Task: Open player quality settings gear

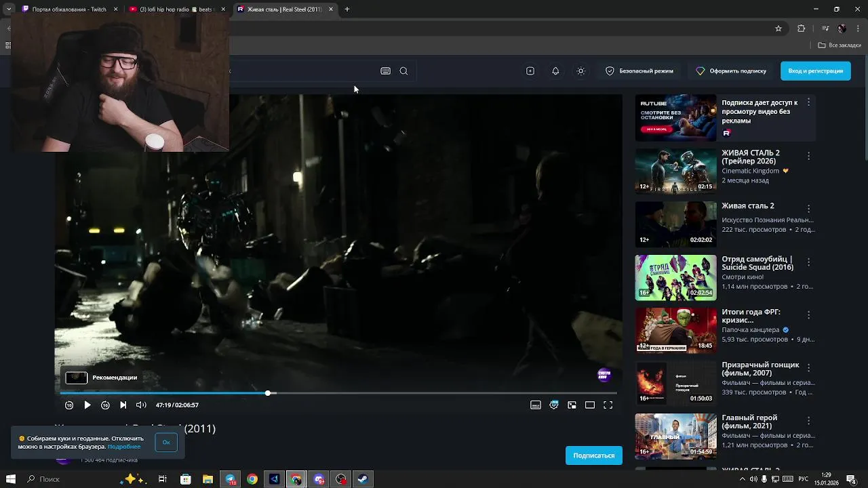Action: point(554,405)
